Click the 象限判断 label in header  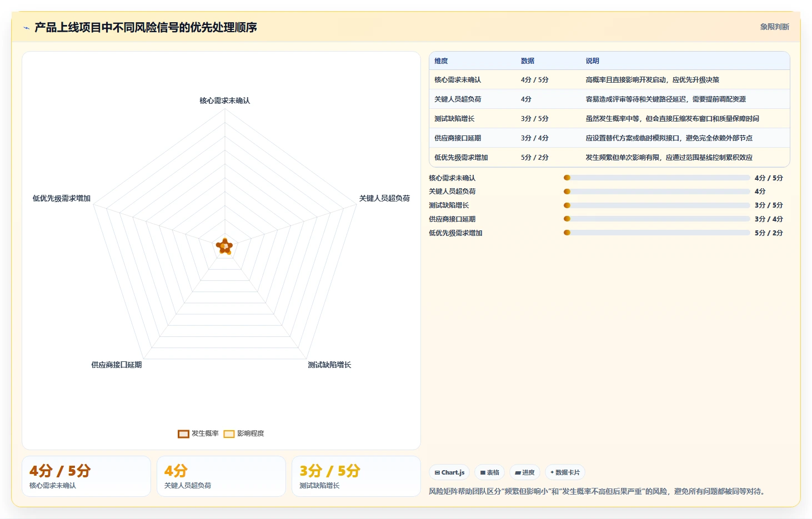click(x=774, y=27)
